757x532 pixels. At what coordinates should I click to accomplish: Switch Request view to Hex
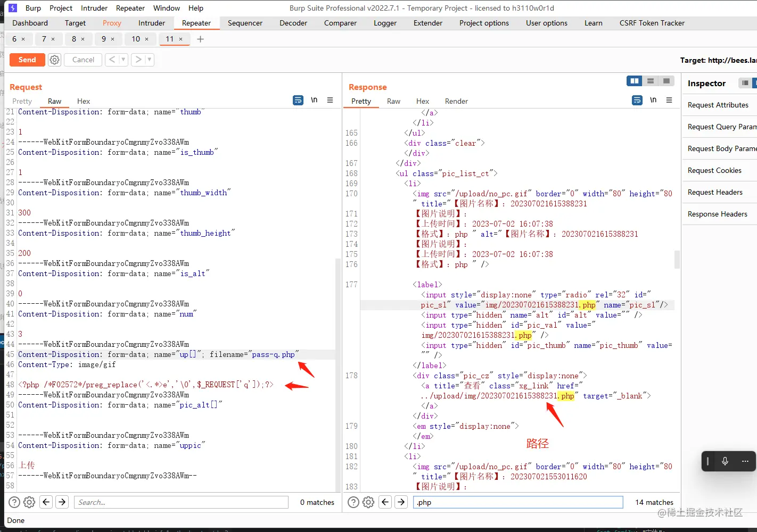(84, 101)
